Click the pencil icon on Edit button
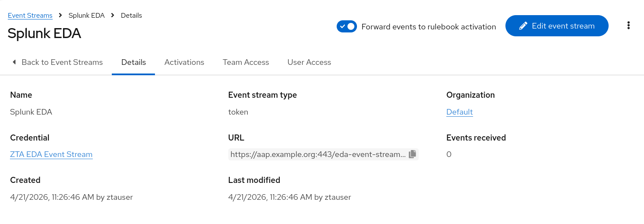The width and height of the screenshot is (644, 224). tap(523, 26)
